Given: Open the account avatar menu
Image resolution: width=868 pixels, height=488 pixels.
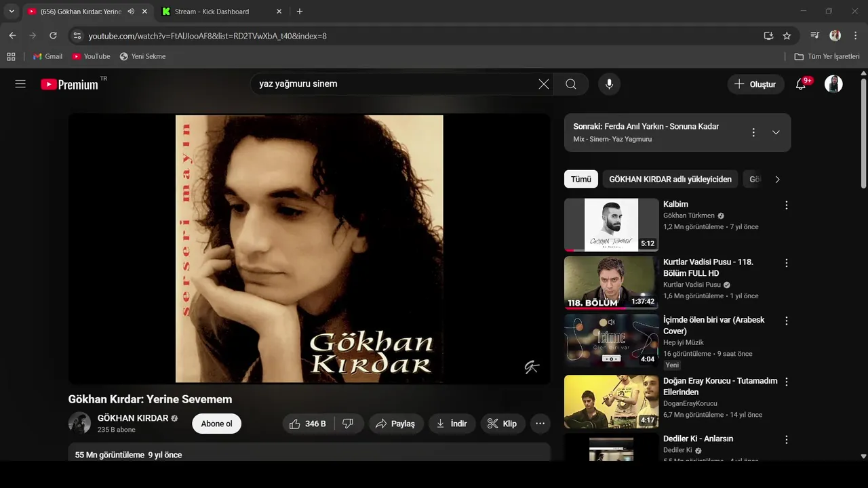Looking at the screenshot, I should point(833,84).
